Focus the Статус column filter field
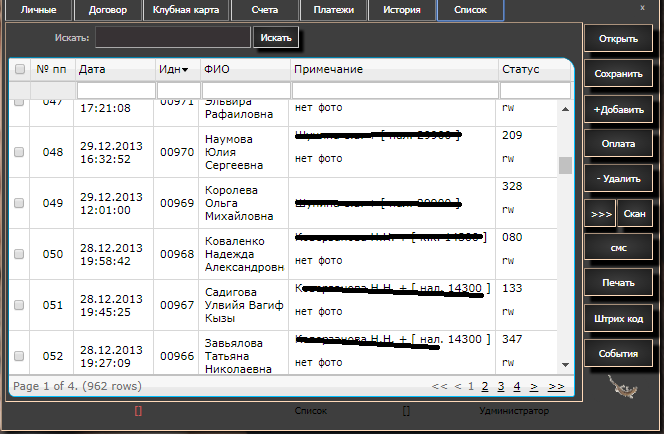This screenshot has height=434, width=664. tap(535, 91)
